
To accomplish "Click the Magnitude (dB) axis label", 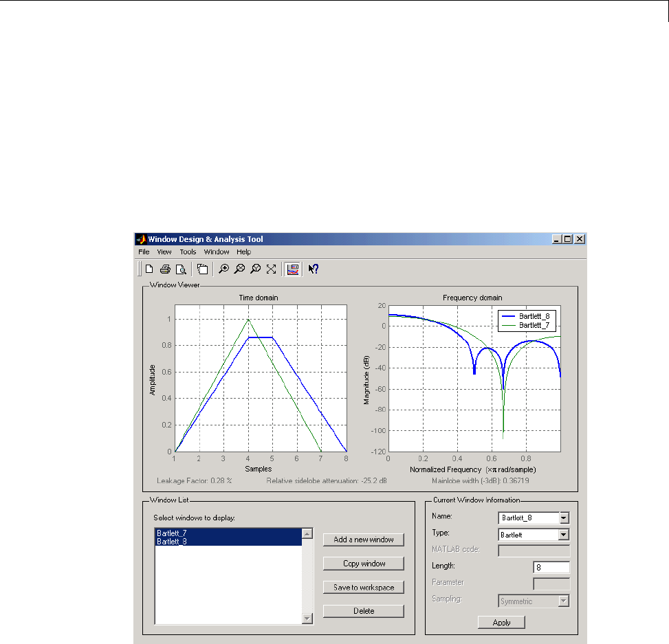I will click(366, 380).
